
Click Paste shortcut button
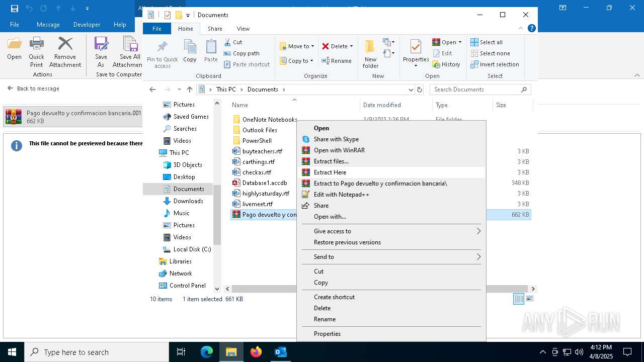point(247,64)
